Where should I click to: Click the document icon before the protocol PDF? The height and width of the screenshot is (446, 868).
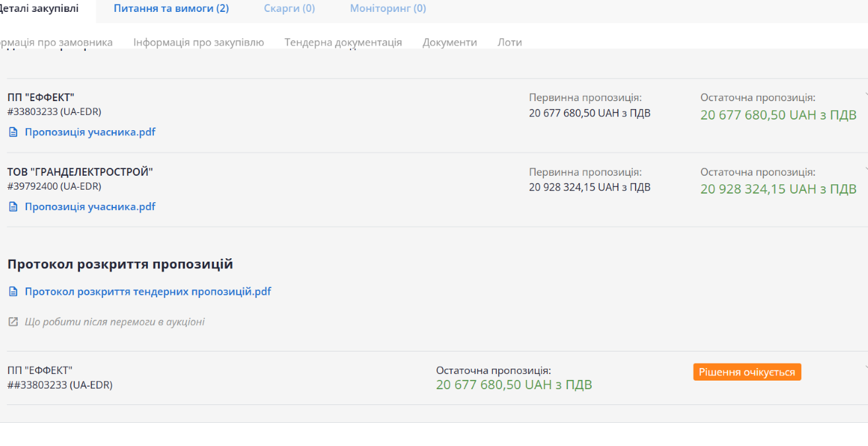coord(13,291)
